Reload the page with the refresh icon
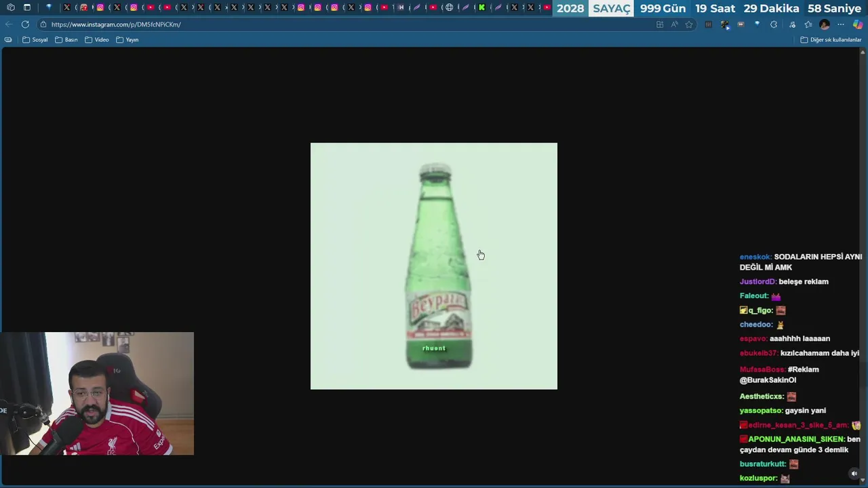Screen dimensions: 868x488 point(25,24)
